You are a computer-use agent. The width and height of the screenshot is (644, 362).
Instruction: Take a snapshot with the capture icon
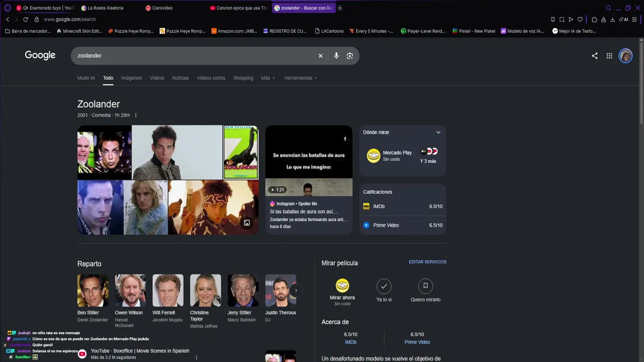(562, 20)
